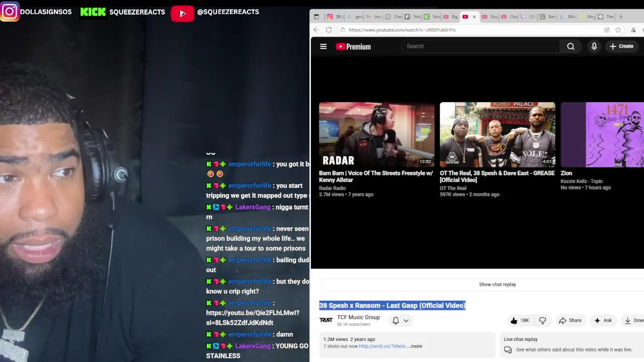Download the video with Download button
Image resolution: width=644 pixels, height=362 pixels.
(x=633, y=320)
